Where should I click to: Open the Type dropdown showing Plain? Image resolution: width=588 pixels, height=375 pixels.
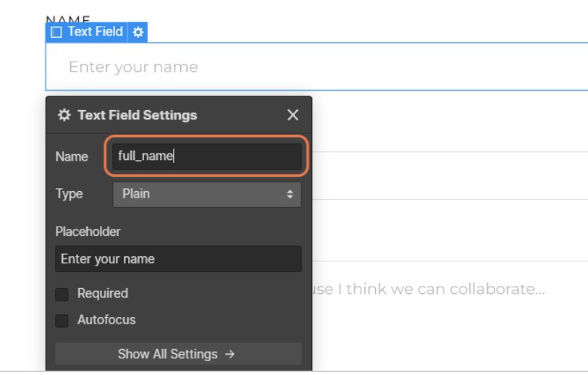206,194
